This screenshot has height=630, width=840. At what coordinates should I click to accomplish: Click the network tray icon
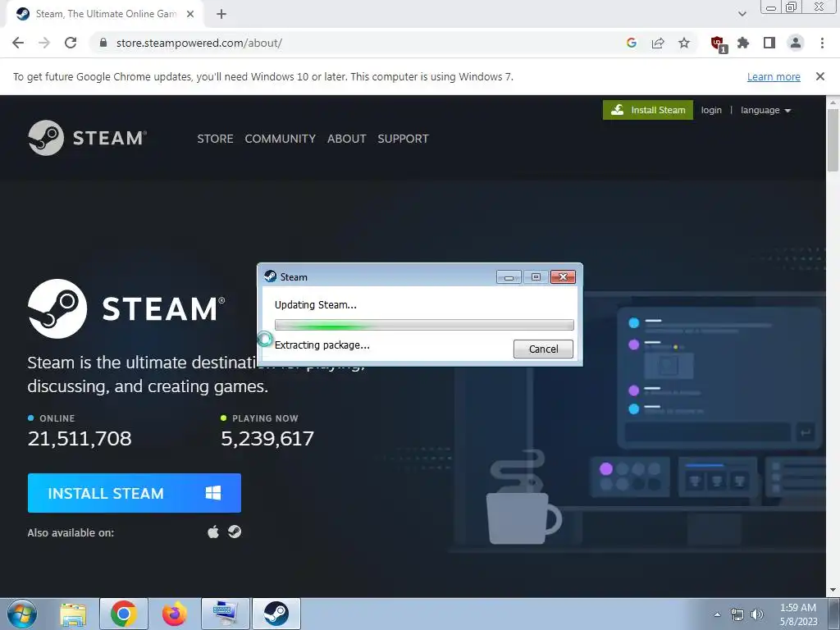737,614
